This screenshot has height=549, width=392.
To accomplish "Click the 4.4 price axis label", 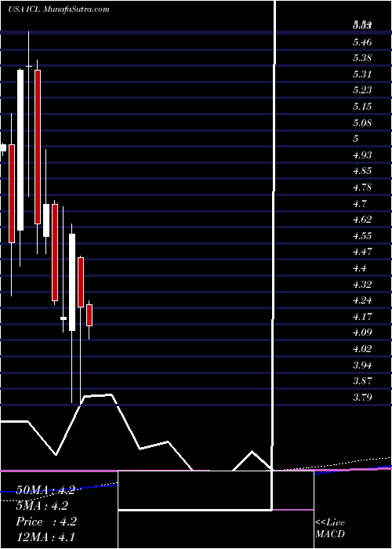I will tap(359, 268).
